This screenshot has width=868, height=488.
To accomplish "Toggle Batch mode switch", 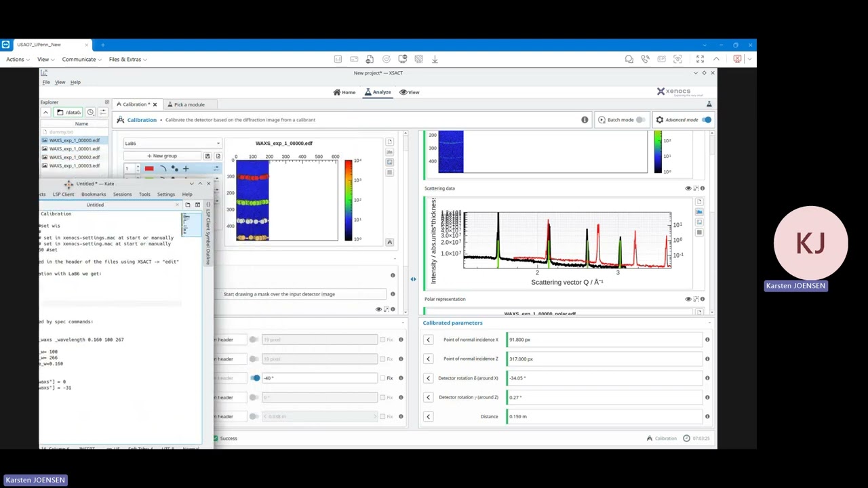I will [x=640, y=120].
